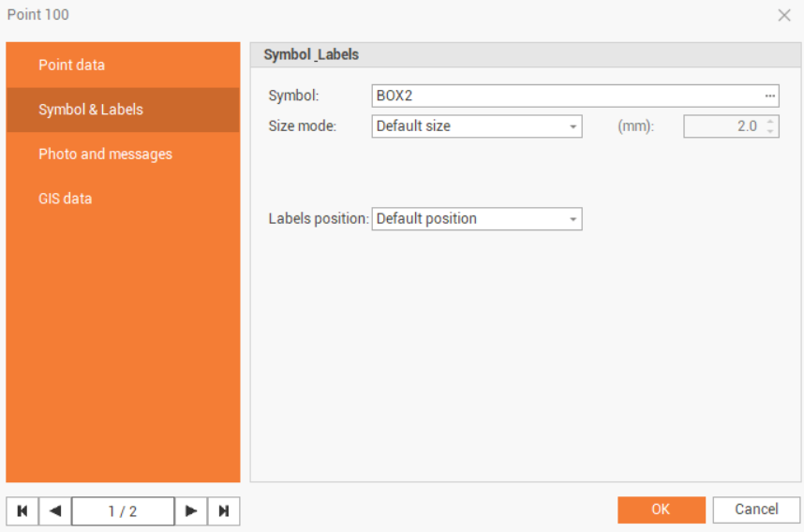The image size is (804, 532).
Task: Open the Photo and messages tab
Action: (105, 154)
